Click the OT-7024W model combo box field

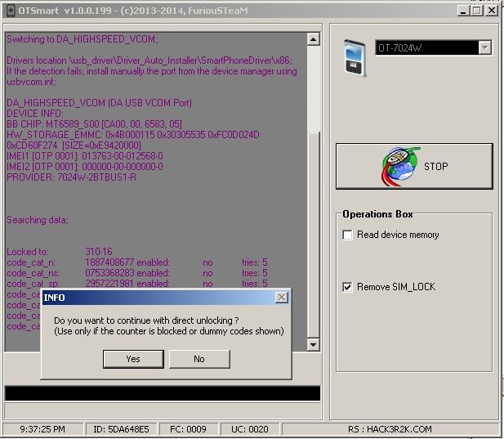pos(426,48)
